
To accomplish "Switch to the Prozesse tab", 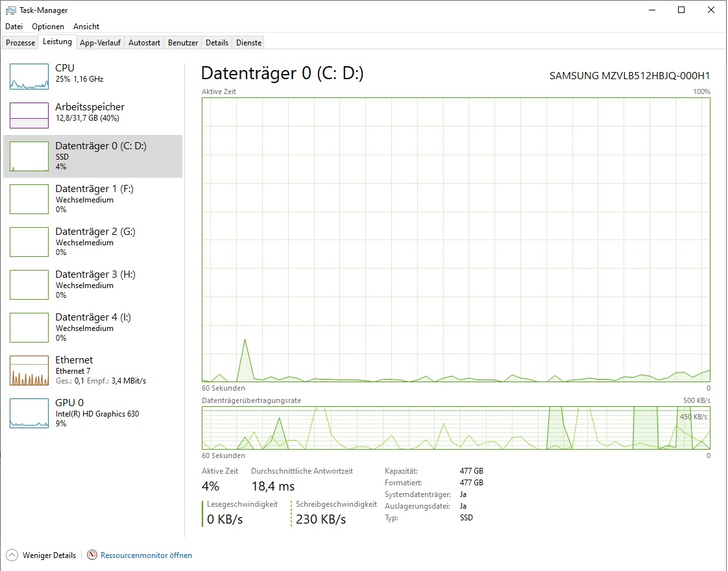I will tap(20, 42).
